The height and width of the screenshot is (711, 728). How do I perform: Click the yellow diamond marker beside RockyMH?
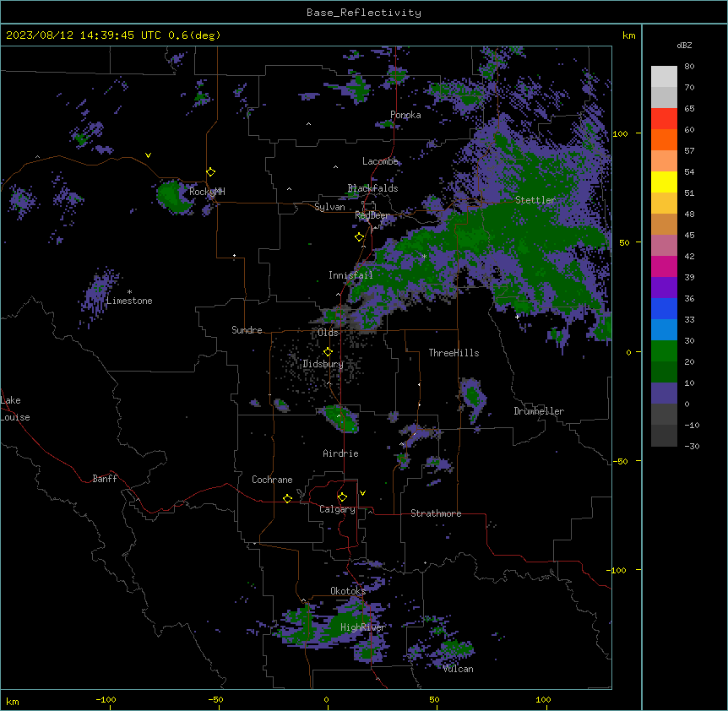click(211, 171)
